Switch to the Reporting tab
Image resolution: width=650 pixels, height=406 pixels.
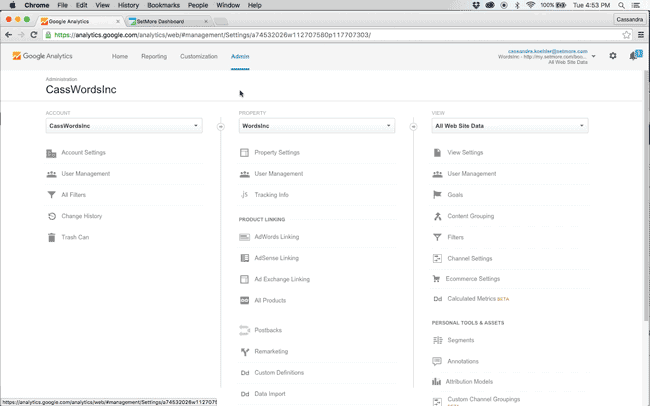tap(154, 56)
